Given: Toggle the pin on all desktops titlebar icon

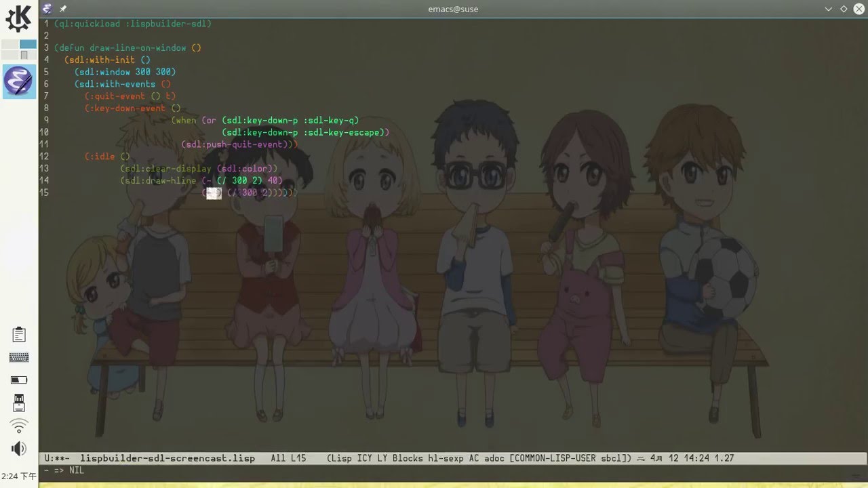Looking at the screenshot, I should click(62, 9).
